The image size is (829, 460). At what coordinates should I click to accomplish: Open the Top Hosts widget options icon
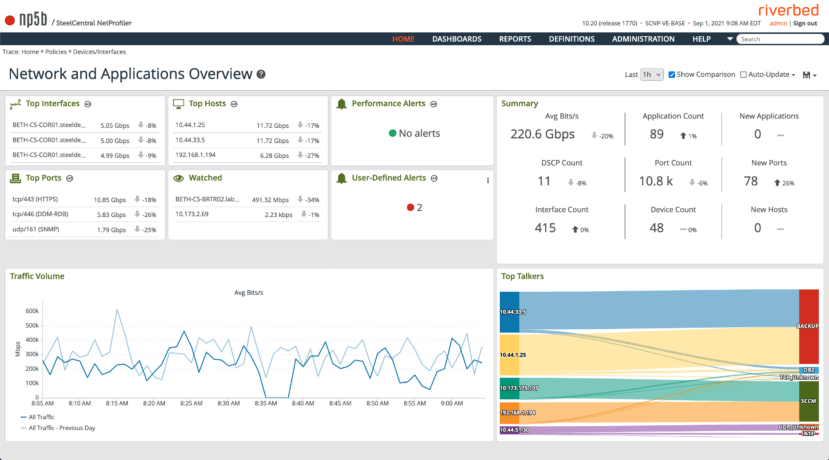pos(234,104)
